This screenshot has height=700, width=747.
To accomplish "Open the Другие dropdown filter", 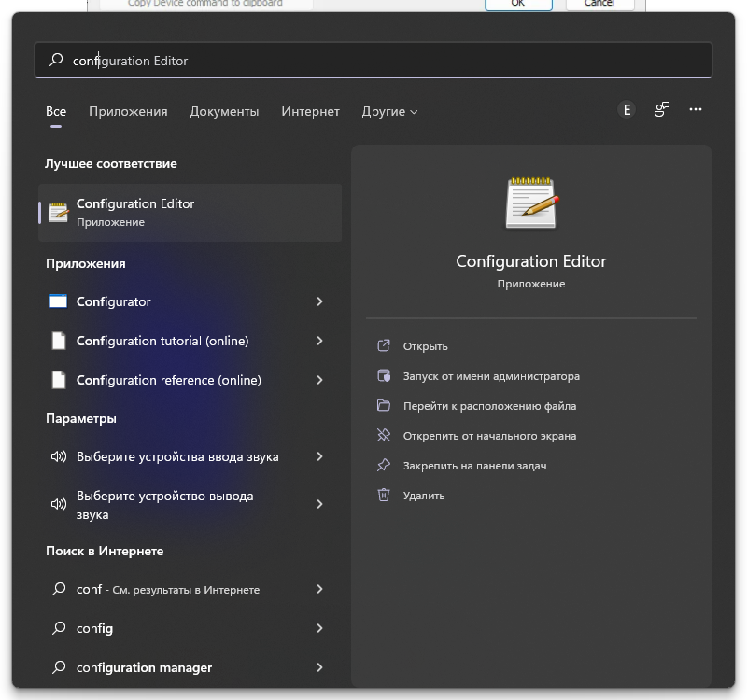I will [389, 111].
